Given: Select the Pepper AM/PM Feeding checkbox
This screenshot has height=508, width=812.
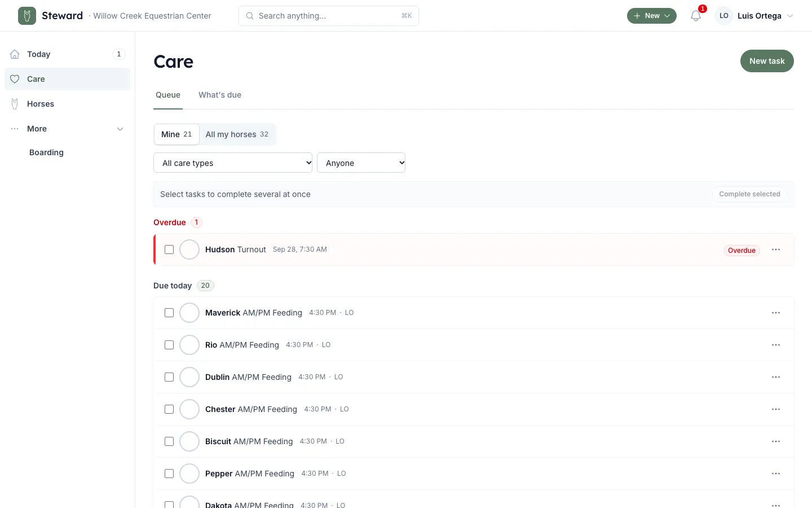Looking at the screenshot, I should tap(169, 474).
